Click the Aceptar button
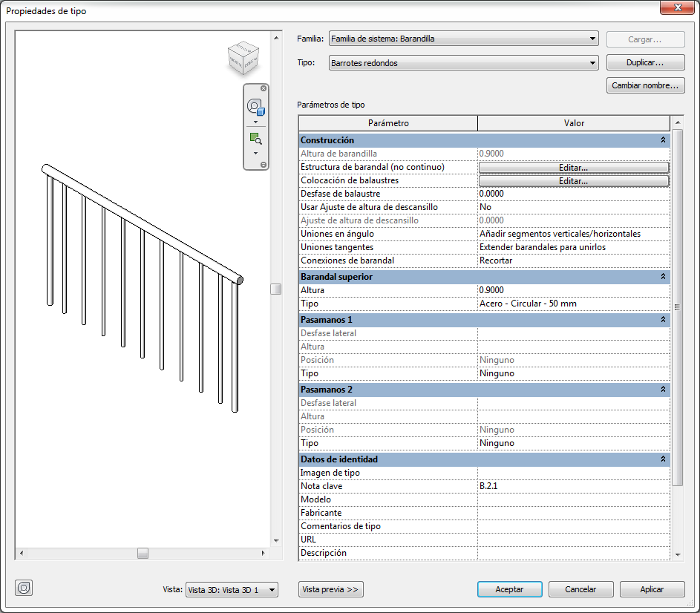 509,589
